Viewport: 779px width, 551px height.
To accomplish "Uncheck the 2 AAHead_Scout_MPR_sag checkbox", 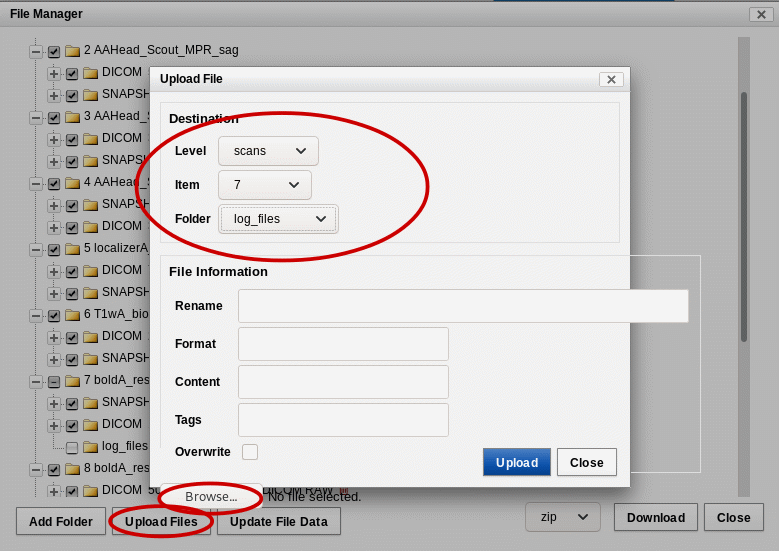I will [x=54, y=51].
